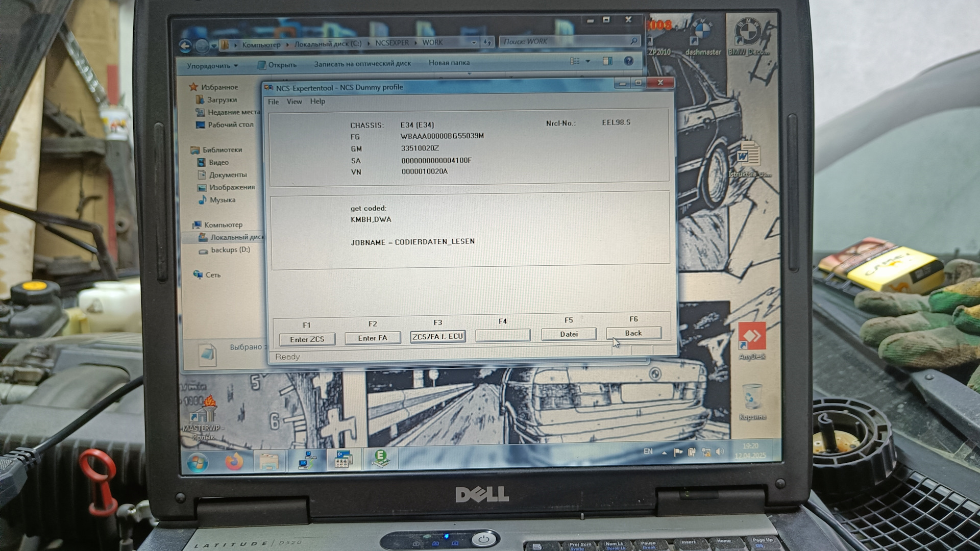Click the Enter ZCS button

[307, 339]
